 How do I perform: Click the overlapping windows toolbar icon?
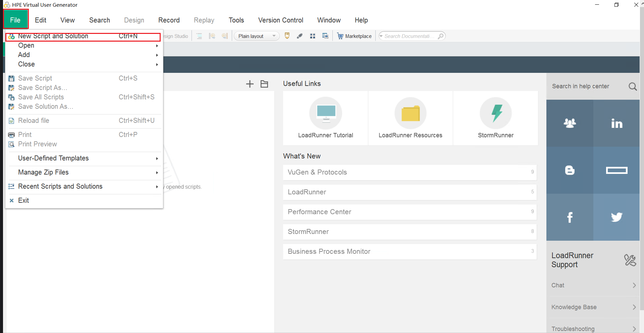325,36
